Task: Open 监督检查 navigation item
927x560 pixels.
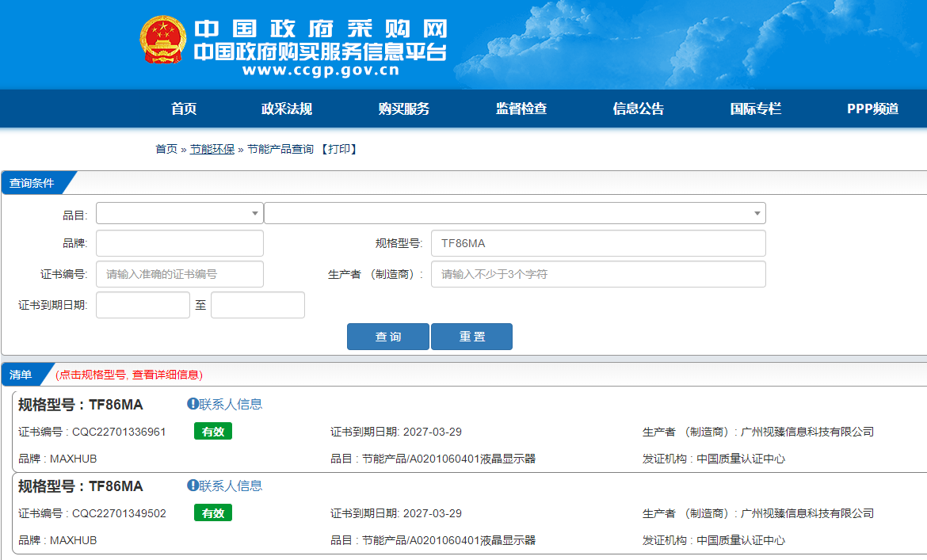Action: (521, 109)
